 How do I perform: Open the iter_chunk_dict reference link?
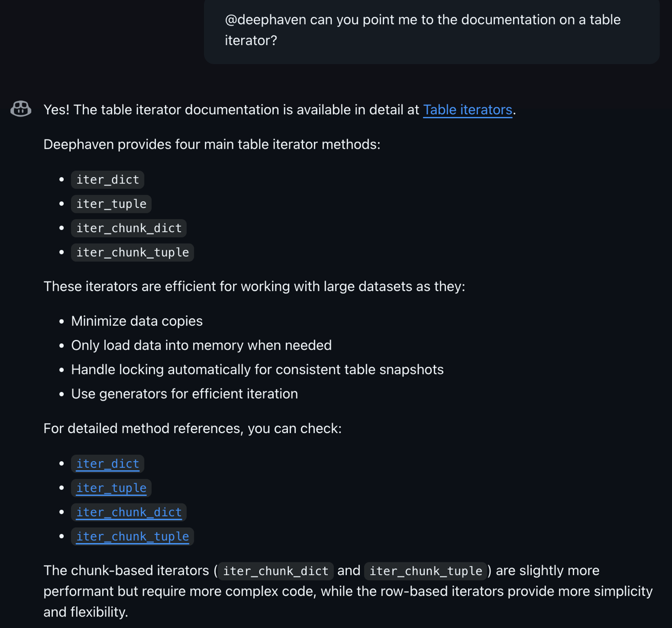[129, 512]
